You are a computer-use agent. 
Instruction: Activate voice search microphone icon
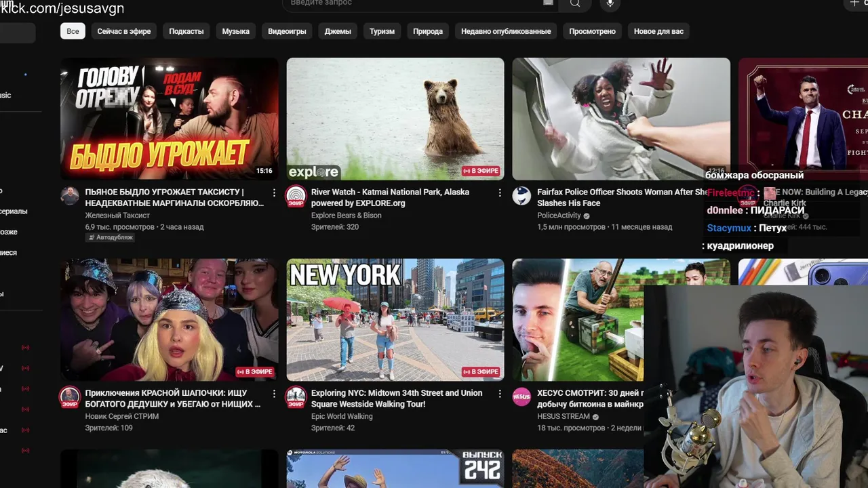(x=610, y=3)
